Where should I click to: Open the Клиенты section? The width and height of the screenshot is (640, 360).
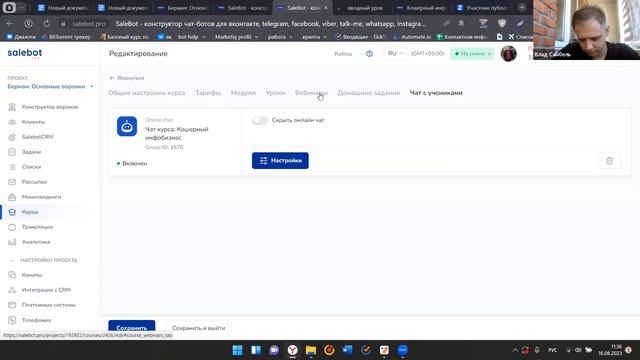click(x=33, y=122)
